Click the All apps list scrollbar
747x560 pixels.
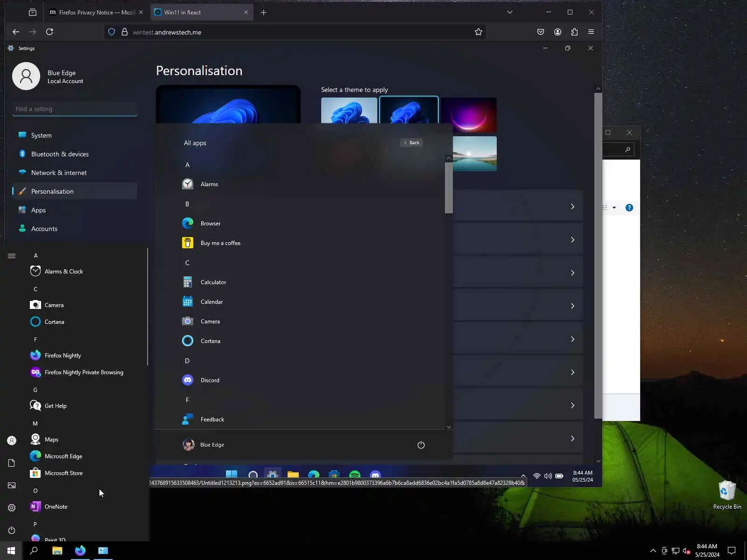point(449,188)
